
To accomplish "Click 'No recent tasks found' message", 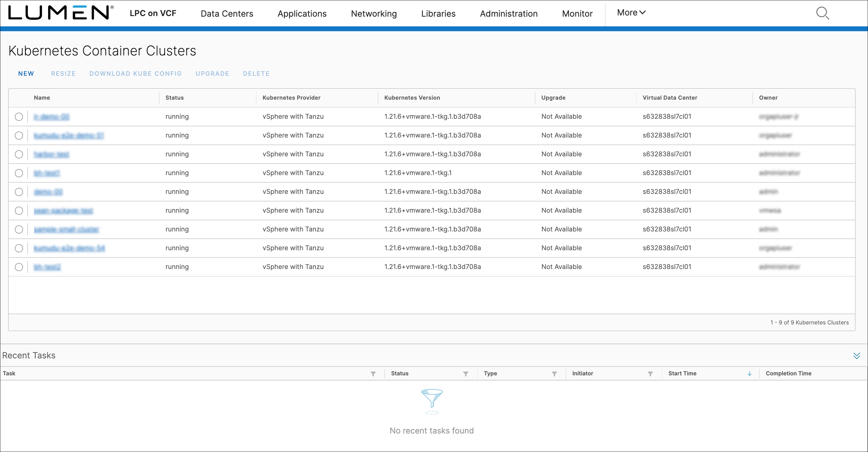I will [x=432, y=431].
